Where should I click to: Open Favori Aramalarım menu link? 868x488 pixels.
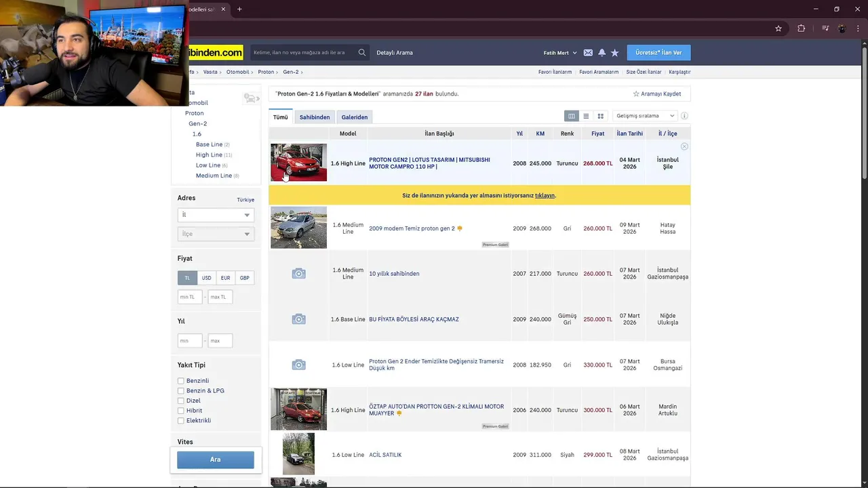(599, 72)
